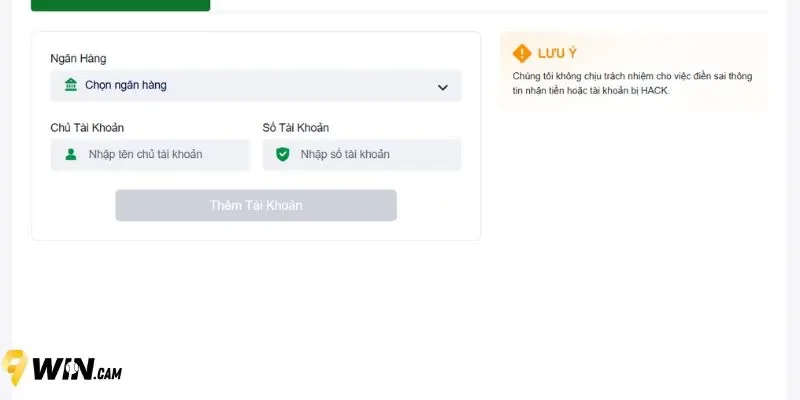The width and height of the screenshot is (800, 400).
Task: Click the bank building icon
Action: click(70, 85)
